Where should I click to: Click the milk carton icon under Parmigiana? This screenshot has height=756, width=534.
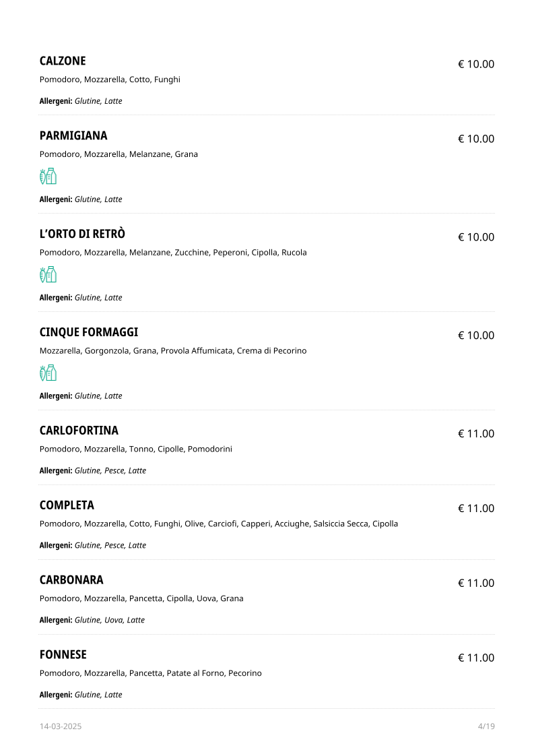(52, 177)
